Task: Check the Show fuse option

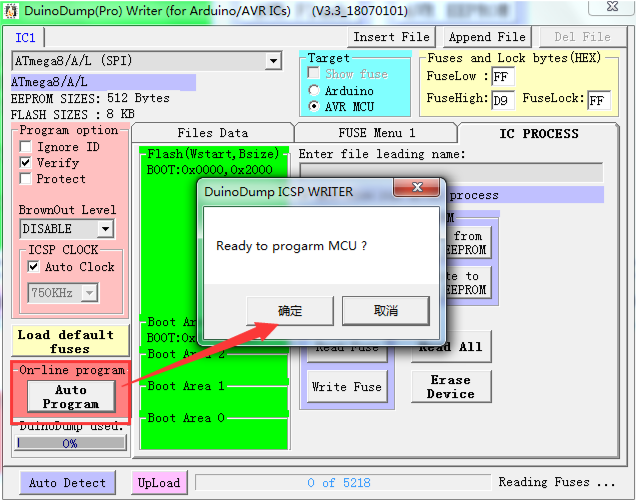Action: pyautogui.click(x=314, y=73)
